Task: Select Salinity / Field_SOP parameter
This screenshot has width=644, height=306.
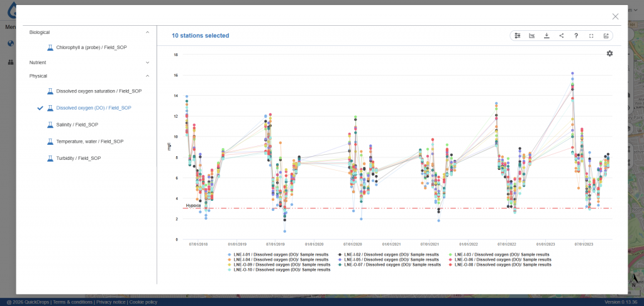Action: [x=77, y=125]
